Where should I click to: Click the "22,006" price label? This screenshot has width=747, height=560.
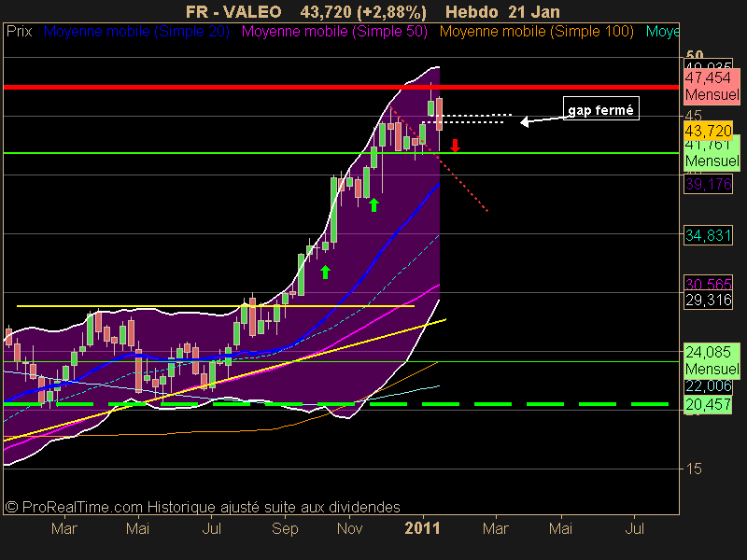click(x=708, y=385)
